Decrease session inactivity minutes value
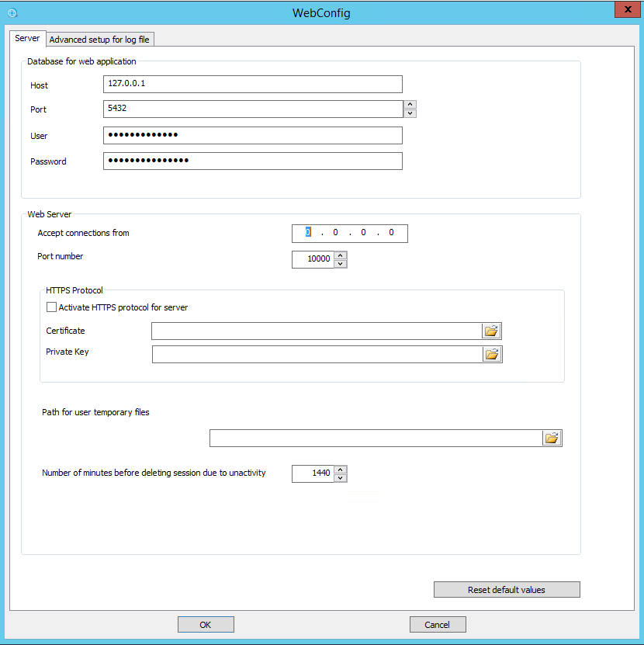 [x=340, y=478]
